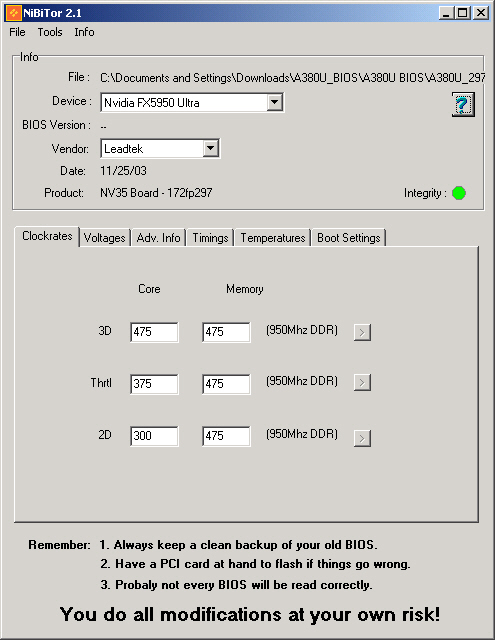Click the 3D Memory clock field
495x640 pixels.
click(226, 332)
